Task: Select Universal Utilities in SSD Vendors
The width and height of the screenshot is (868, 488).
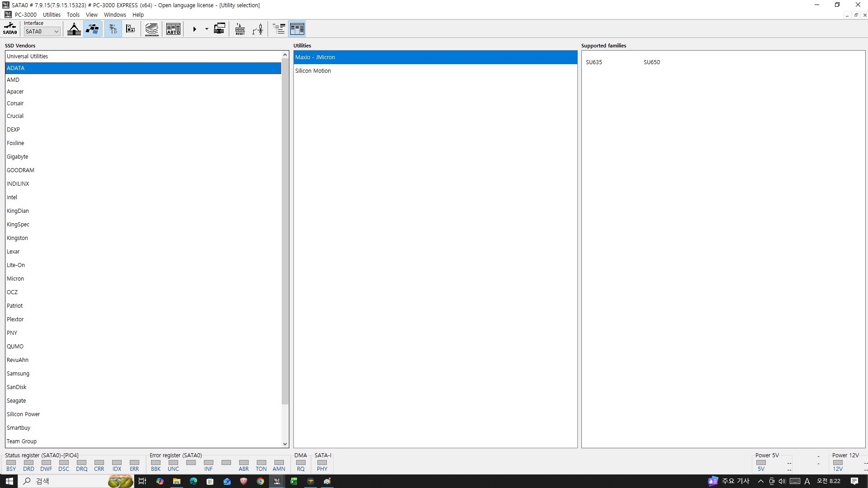Action: point(143,56)
